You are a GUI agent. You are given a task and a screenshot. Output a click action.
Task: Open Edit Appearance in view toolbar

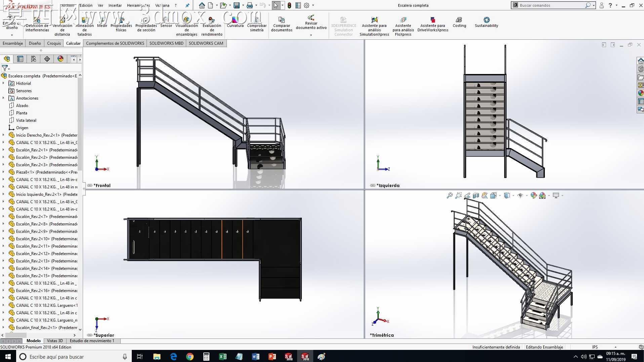point(534,195)
